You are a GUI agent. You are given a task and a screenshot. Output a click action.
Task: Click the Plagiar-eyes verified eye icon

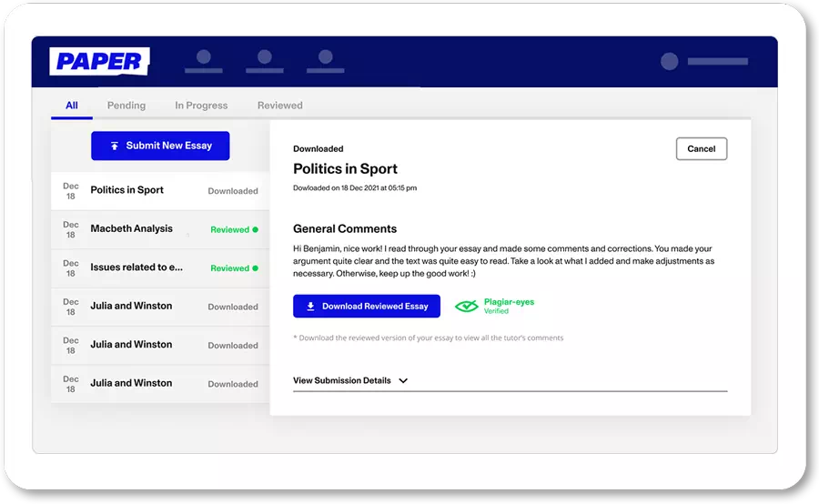467,307
